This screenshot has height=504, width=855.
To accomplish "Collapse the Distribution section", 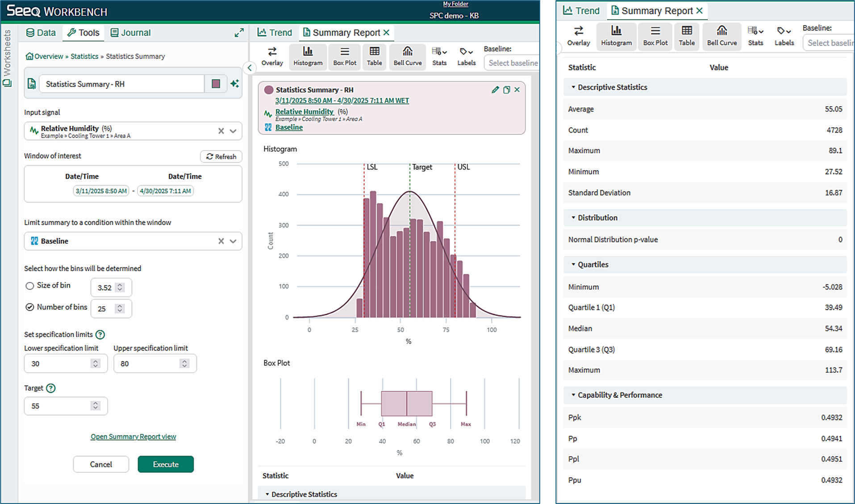I will 705,218.
